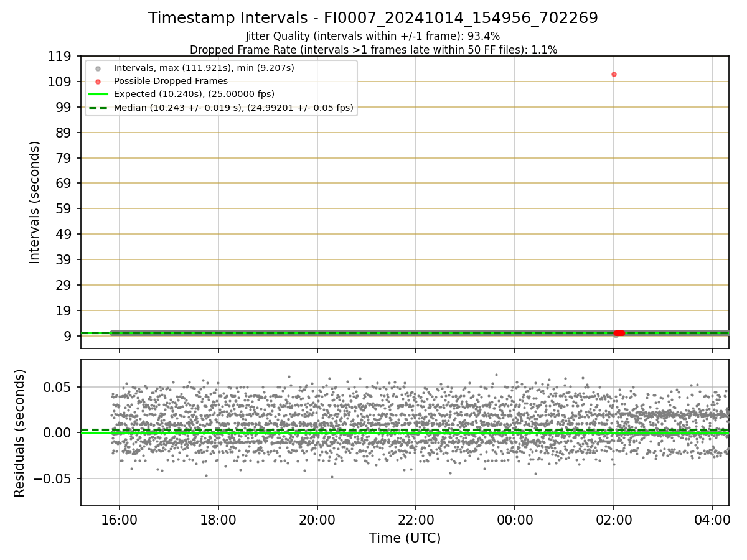The image size is (747, 560).
Task: Click the Jitter Quality 93.4% subtitle
Action: [373, 36]
